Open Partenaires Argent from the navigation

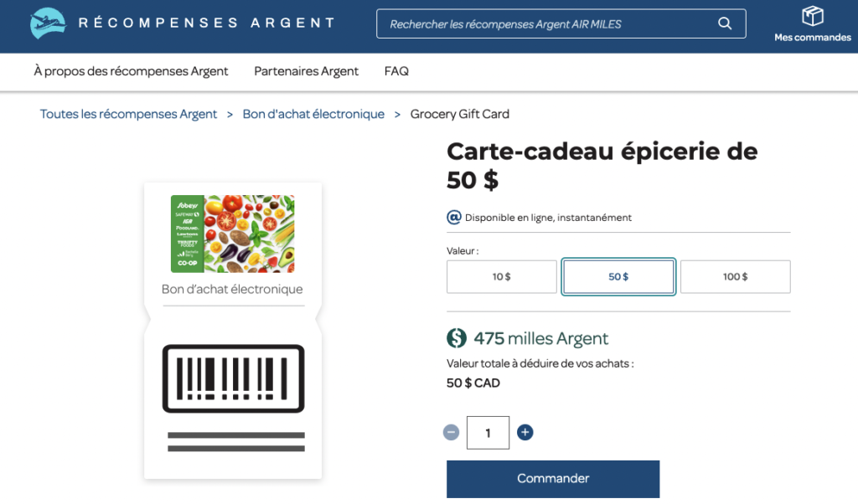pyautogui.click(x=306, y=71)
